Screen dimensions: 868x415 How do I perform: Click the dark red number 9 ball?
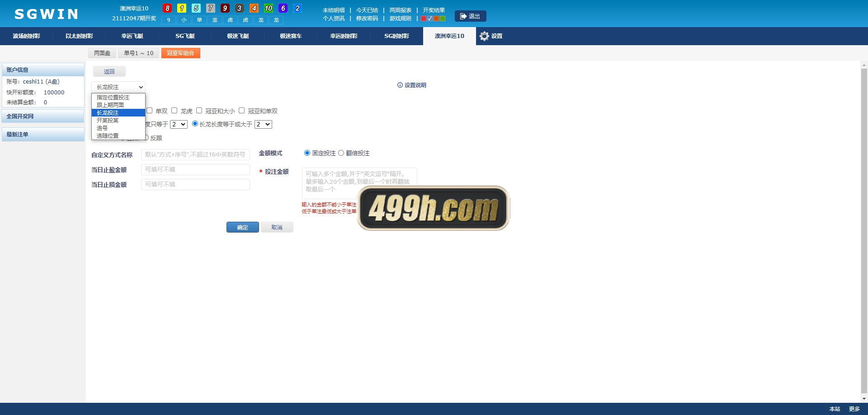coord(225,8)
